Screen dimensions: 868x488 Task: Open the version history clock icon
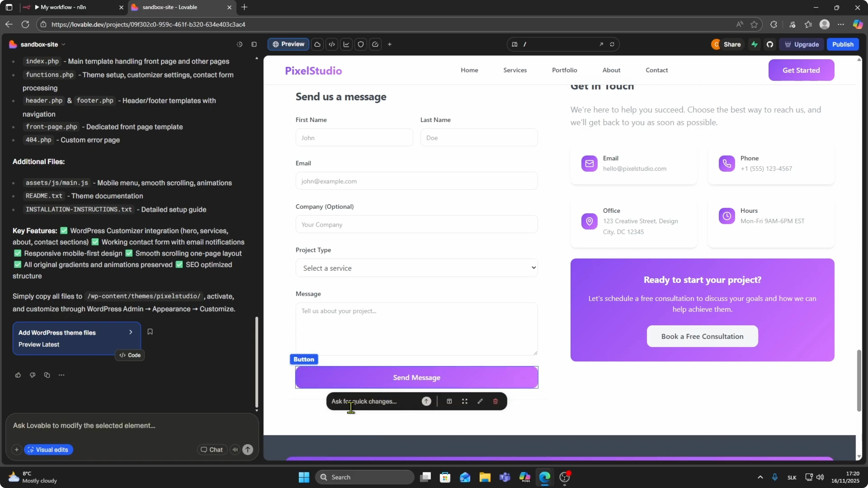pos(239,45)
